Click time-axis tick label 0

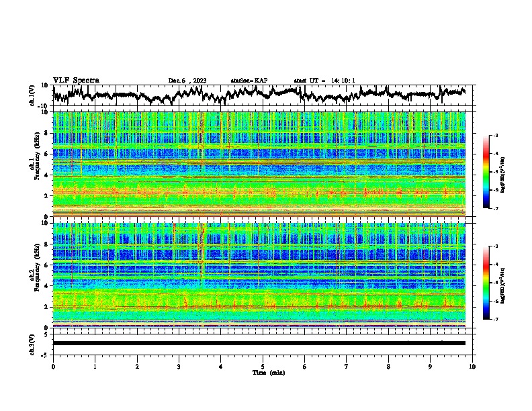(x=53, y=367)
